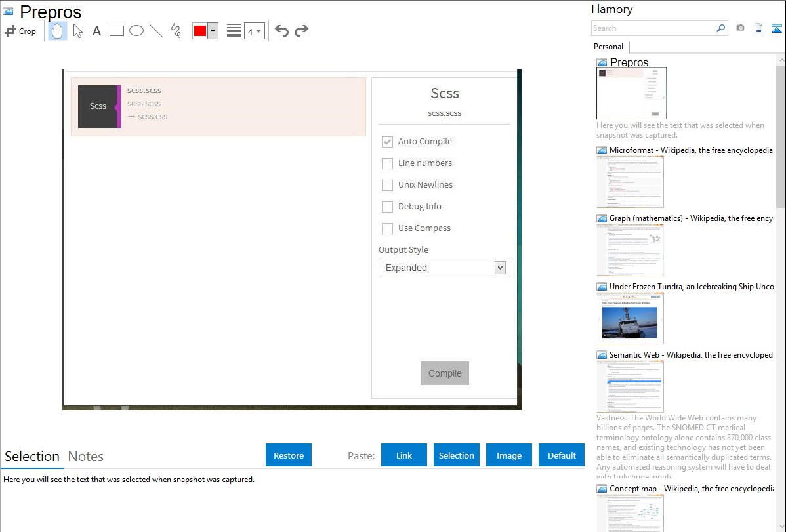
Task: Open the Semantic Web snapshot thumbnail
Action: [x=630, y=386]
